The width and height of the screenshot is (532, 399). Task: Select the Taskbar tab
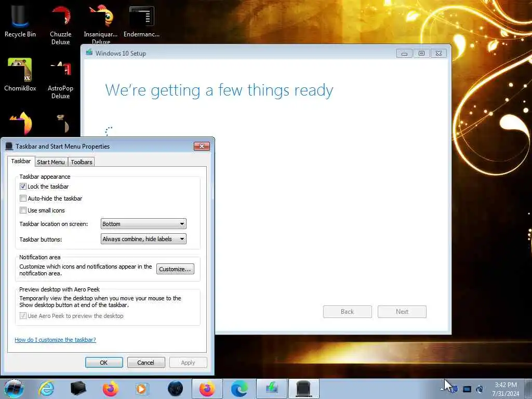(x=21, y=161)
